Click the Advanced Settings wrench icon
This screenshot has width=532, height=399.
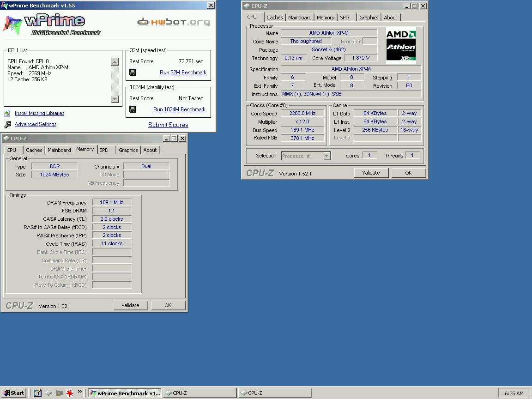(7, 124)
